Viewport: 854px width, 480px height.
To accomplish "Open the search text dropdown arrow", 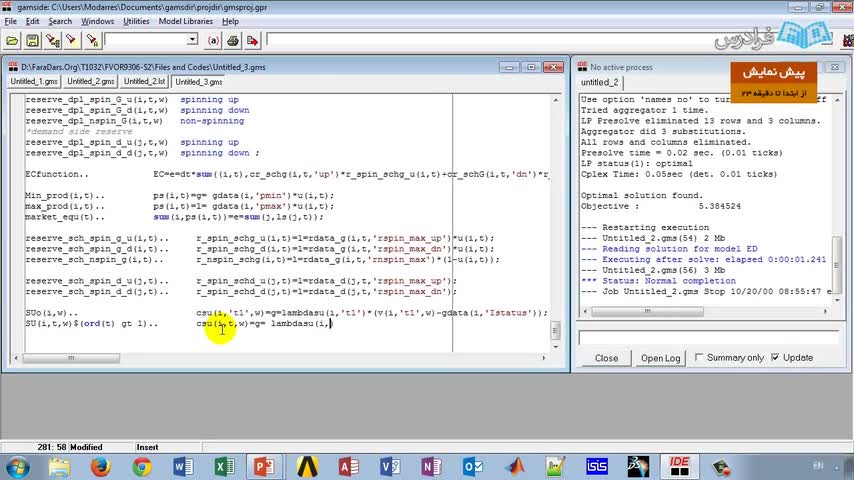I will [x=192, y=40].
